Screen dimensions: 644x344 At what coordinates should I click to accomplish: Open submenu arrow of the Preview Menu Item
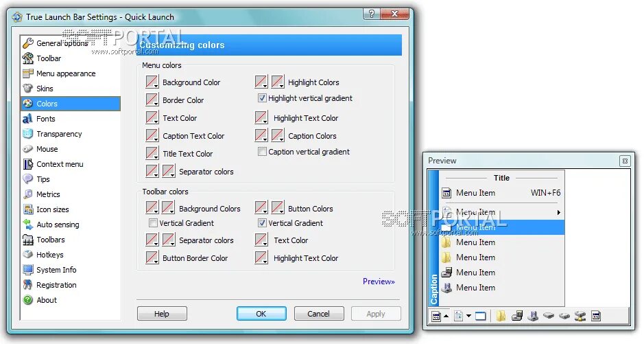[x=558, y=212]
